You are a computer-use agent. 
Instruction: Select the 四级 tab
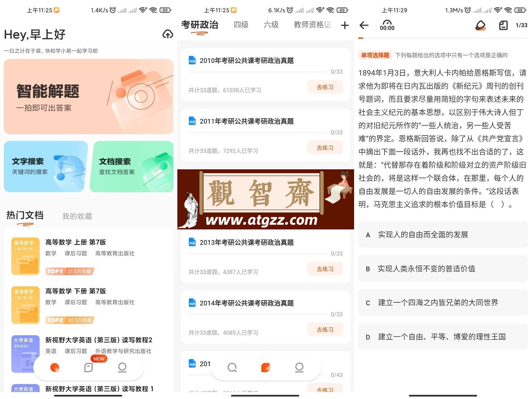coord(241,25)
